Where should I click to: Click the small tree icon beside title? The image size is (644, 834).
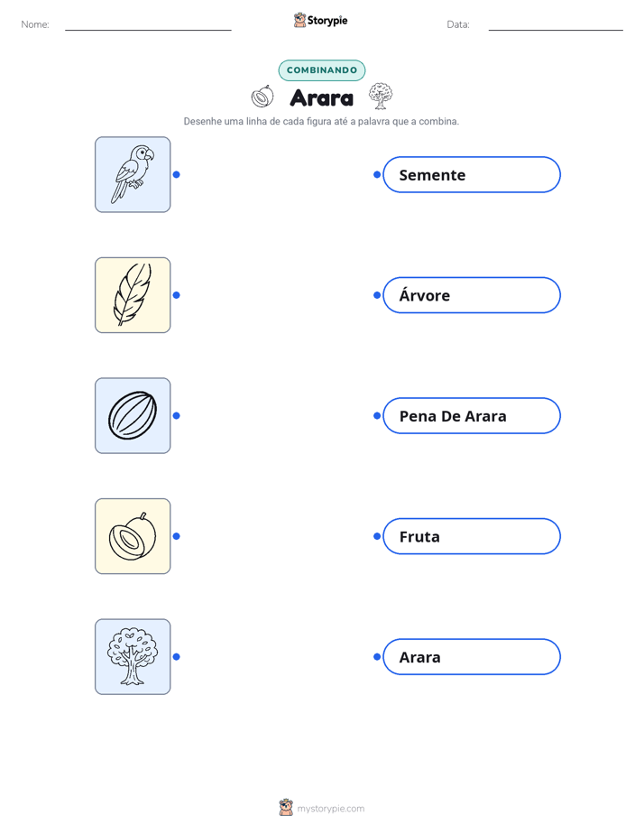point(381,97)
